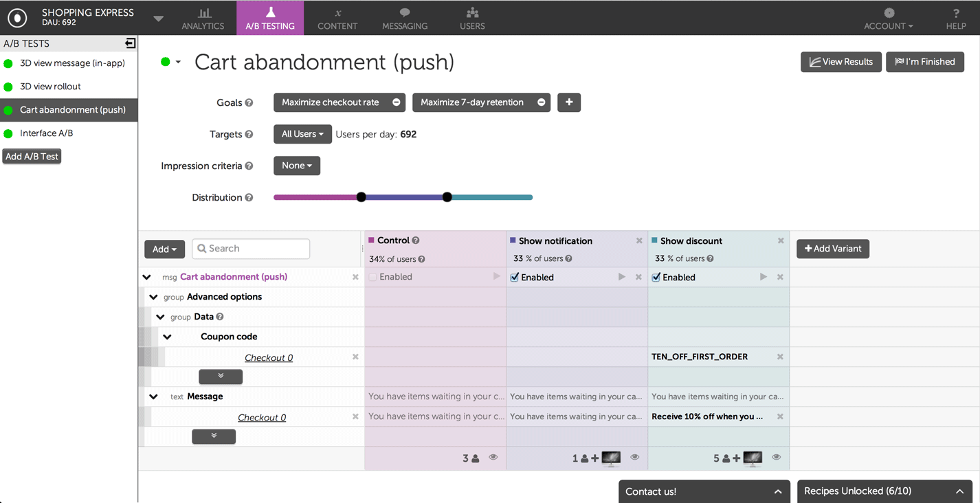Add a new goal with plus button
Viewport: 980px width, 503px height.
(x=569, y=102)
